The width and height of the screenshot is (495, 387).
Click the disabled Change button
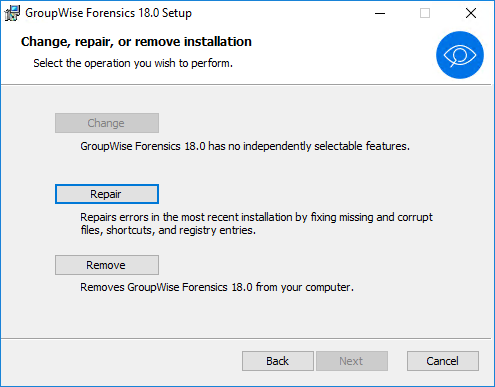pyautogui.click(x=107, y=123)
